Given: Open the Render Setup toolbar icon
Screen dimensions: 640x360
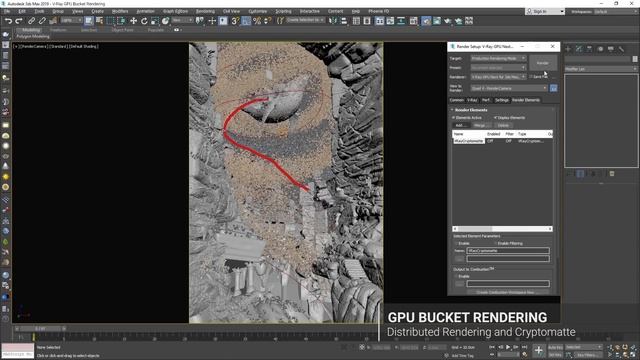Looking at the screenshot, I should point(426,21).
